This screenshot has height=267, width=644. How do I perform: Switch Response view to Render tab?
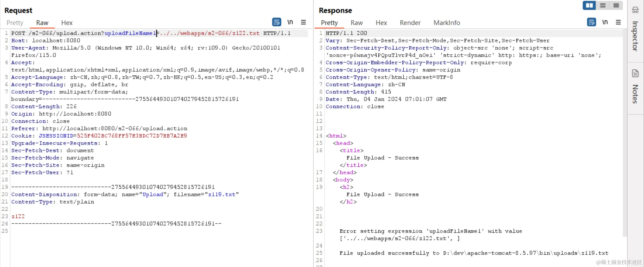click(410, 23)
